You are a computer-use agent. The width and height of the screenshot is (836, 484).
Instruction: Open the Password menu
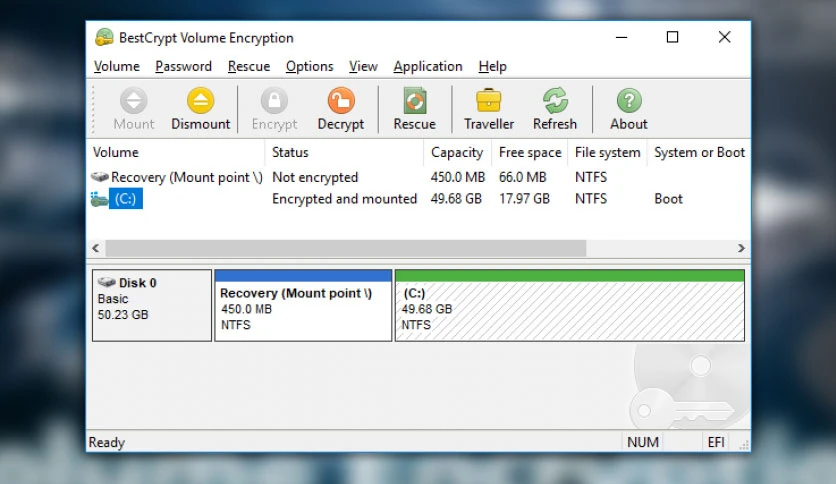tap(183, 66)
